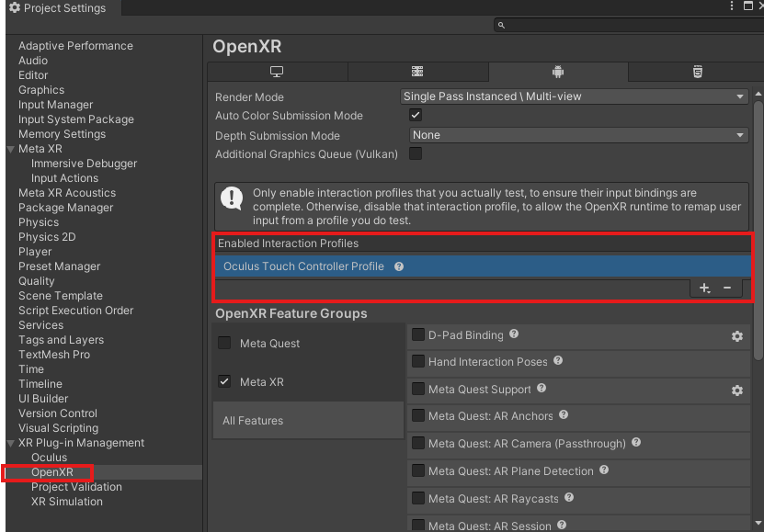The height and width of the screenshot is (532, 764).
Task: Enable the Hand Interaction Poses feature
Action: click(418, 361)
